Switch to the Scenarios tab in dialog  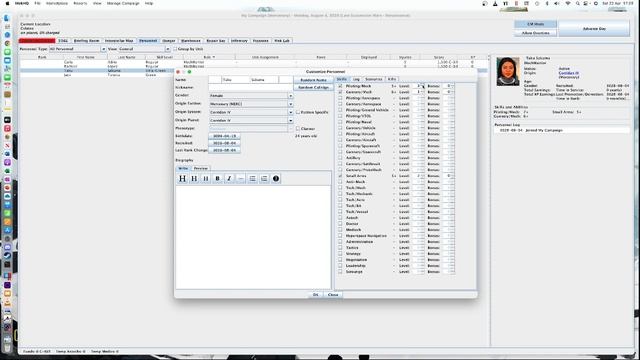click(373, 79)
